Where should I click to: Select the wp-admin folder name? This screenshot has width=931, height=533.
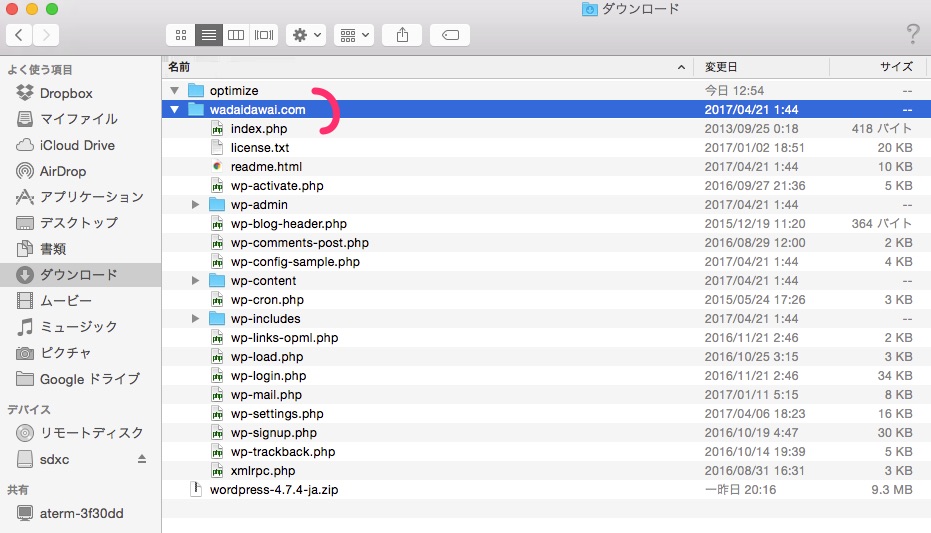[259, 205]
